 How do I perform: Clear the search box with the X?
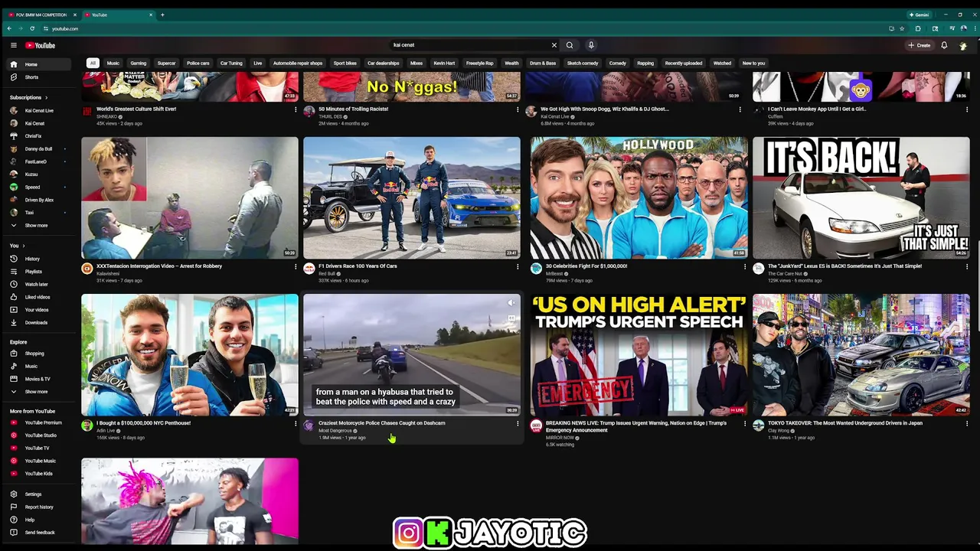[554, 45]
